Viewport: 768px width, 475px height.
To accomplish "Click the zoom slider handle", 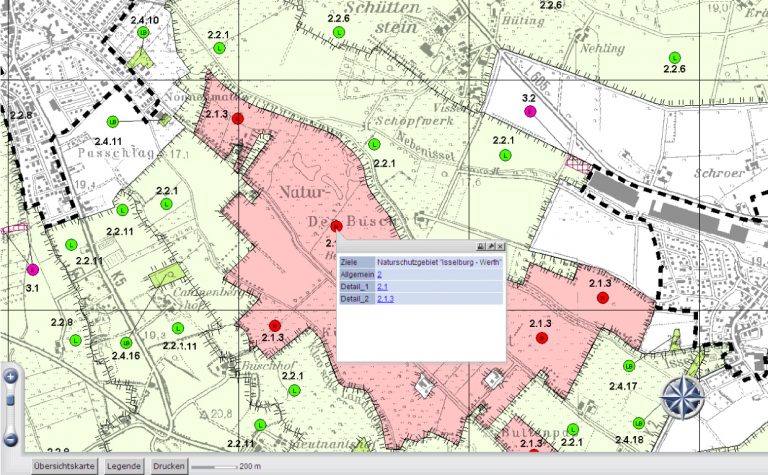I will 10,401.
